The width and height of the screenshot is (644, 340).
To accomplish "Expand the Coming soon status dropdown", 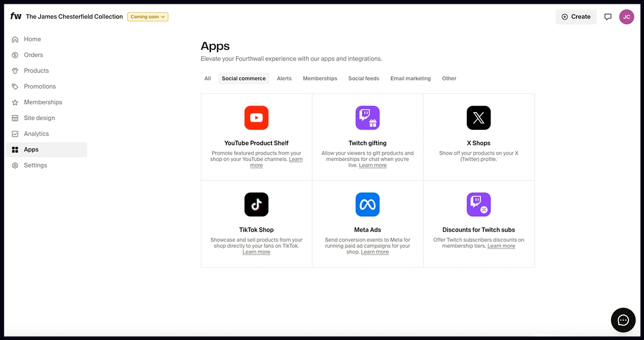I will tap(148, 17).
